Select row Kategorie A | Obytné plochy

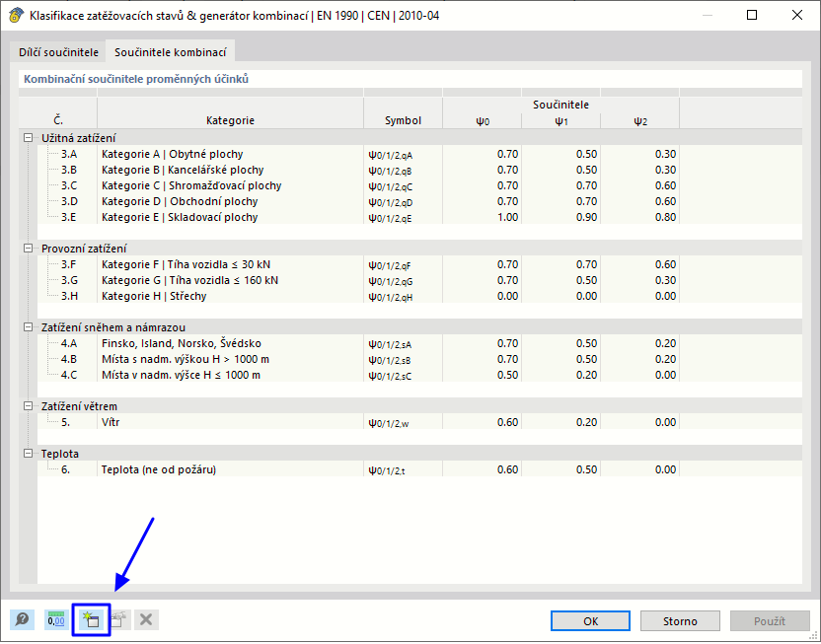[420, 154]
